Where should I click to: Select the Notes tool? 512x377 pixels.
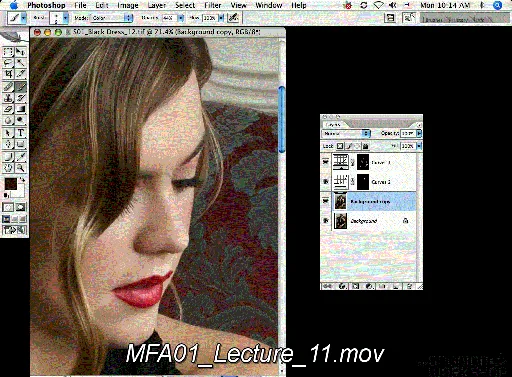click(x=8, y=157)
